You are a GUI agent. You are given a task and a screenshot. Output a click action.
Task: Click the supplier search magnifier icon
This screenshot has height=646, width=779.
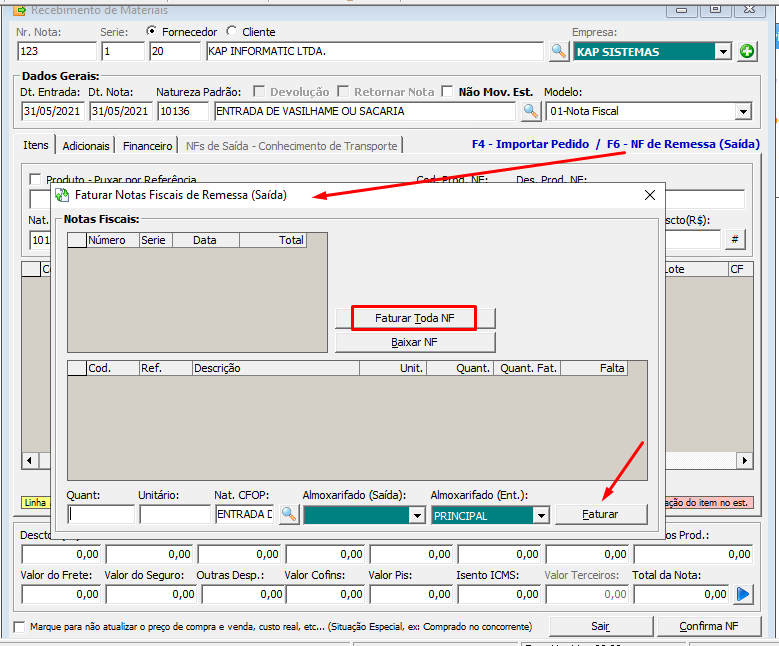click(x=560, y=51)
